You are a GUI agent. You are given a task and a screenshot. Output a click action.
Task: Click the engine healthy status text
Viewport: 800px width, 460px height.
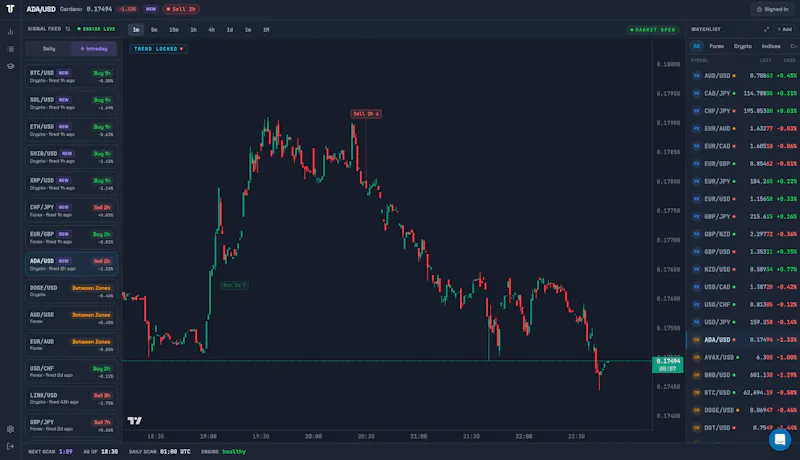(234, 451)
